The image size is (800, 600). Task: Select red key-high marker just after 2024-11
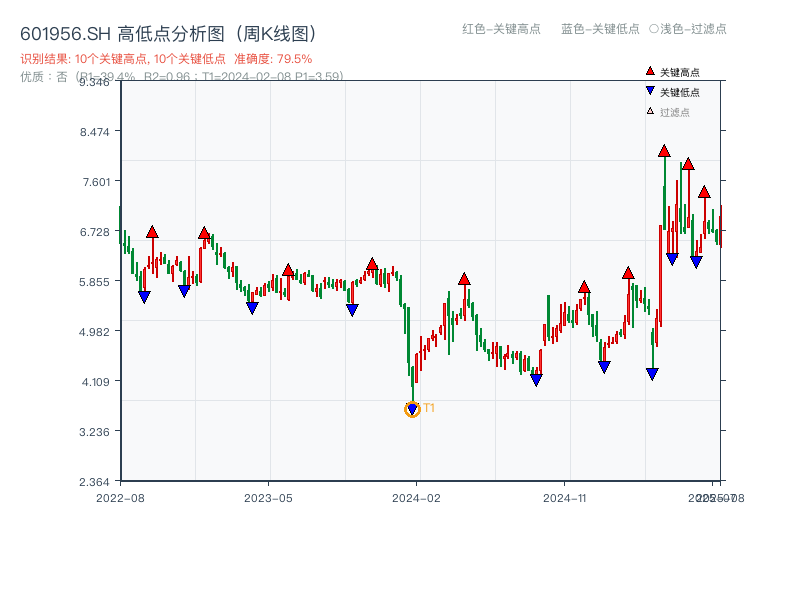584,287
